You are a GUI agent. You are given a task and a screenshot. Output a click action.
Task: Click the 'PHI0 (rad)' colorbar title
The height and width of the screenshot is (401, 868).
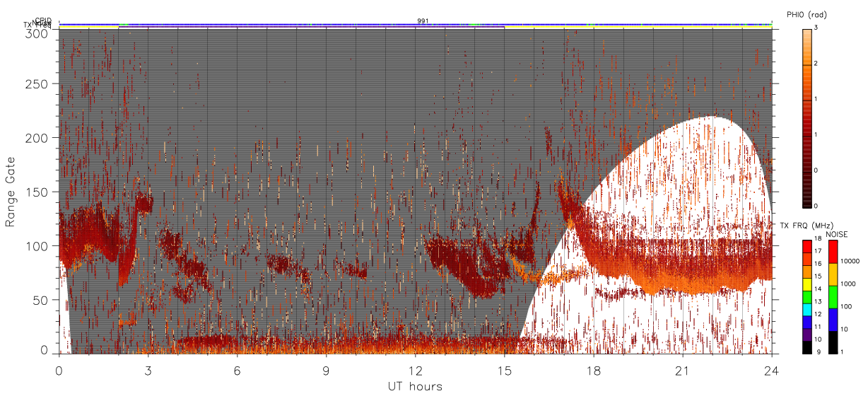tap(807, 14)
